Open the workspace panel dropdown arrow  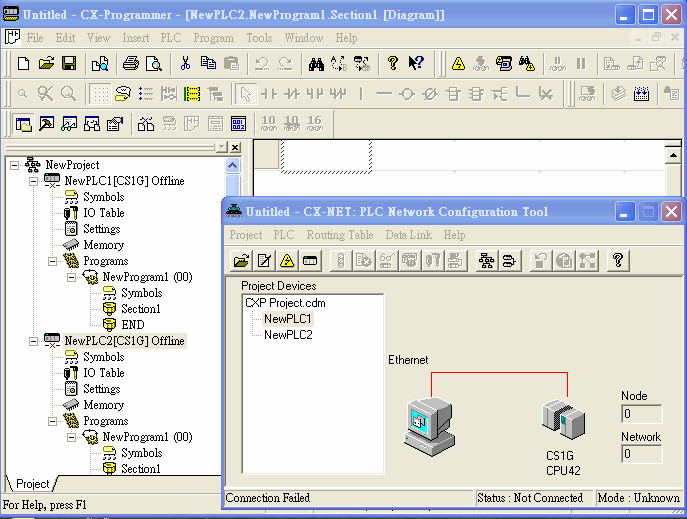click(222, 147)
